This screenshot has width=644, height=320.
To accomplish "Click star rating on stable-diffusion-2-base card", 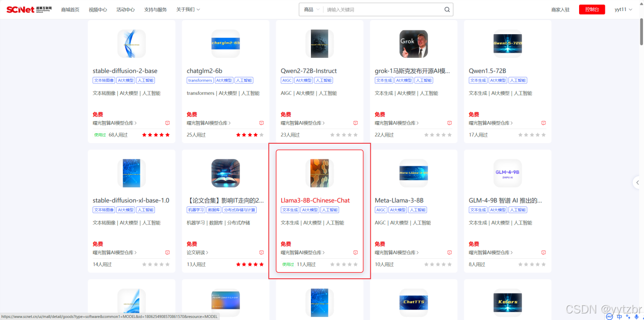I will click(x=156, y=135).
